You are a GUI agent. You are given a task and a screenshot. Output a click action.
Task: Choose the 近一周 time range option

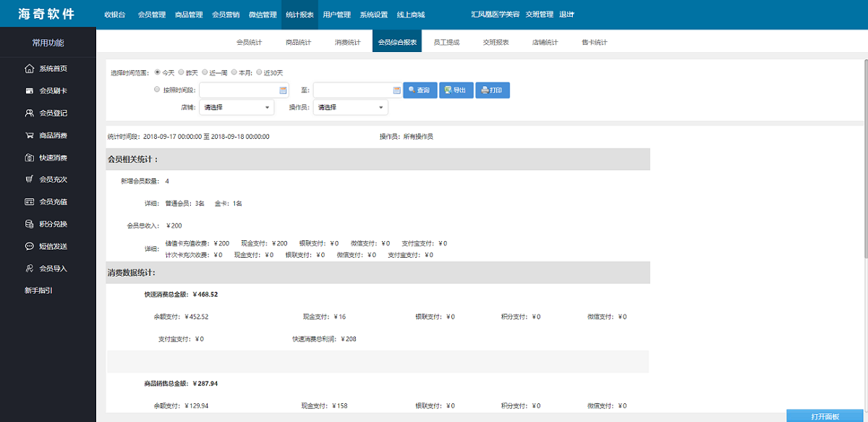(x=205, y=72)
